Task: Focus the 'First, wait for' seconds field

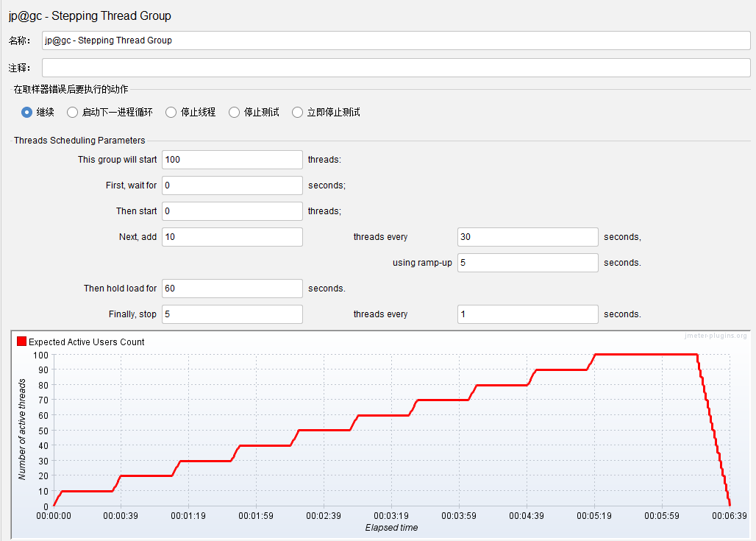Action: point(232,185)
